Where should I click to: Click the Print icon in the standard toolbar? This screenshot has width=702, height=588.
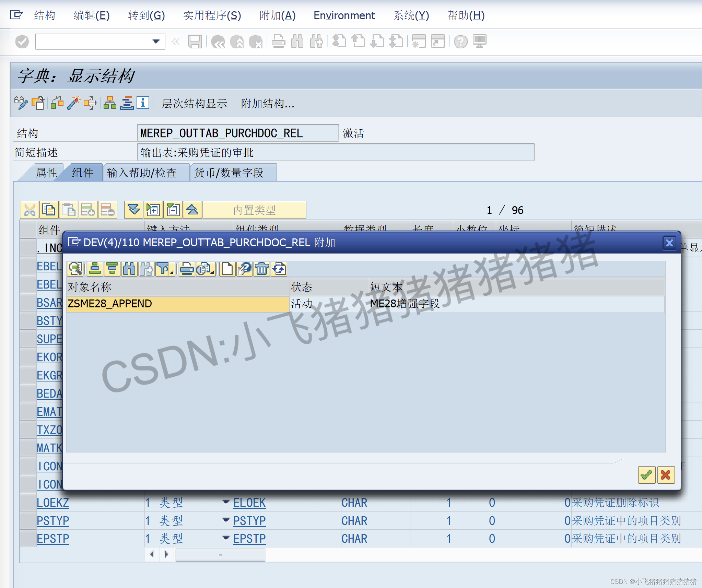278,41
